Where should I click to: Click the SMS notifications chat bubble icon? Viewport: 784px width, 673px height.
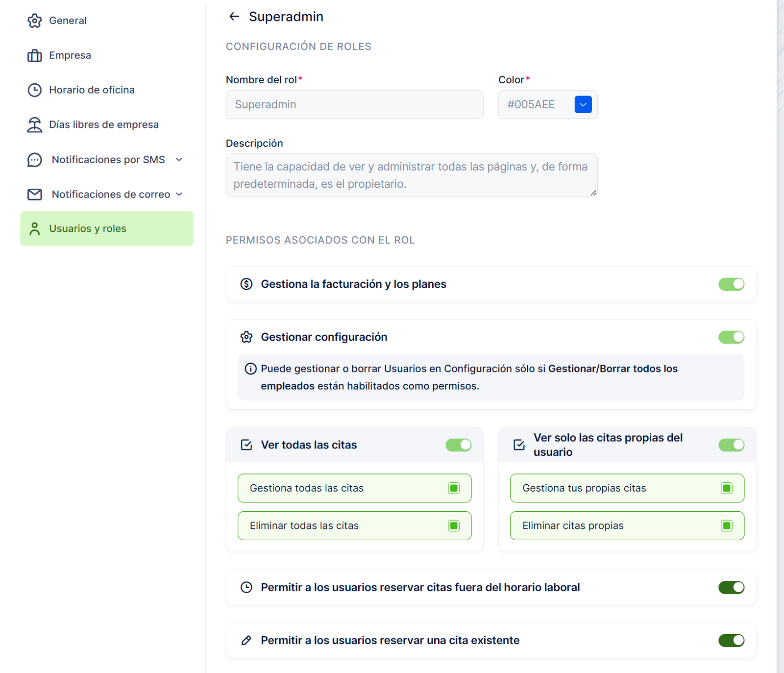35,160
